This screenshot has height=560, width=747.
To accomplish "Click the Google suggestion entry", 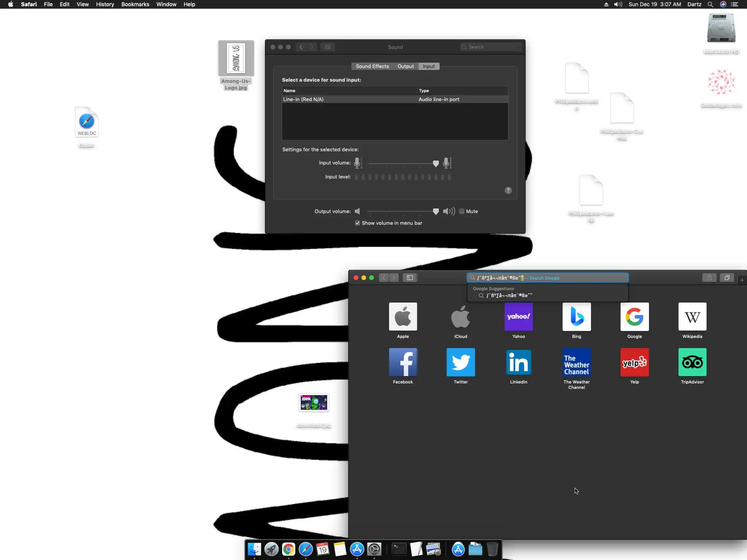I will click(509, 296).
